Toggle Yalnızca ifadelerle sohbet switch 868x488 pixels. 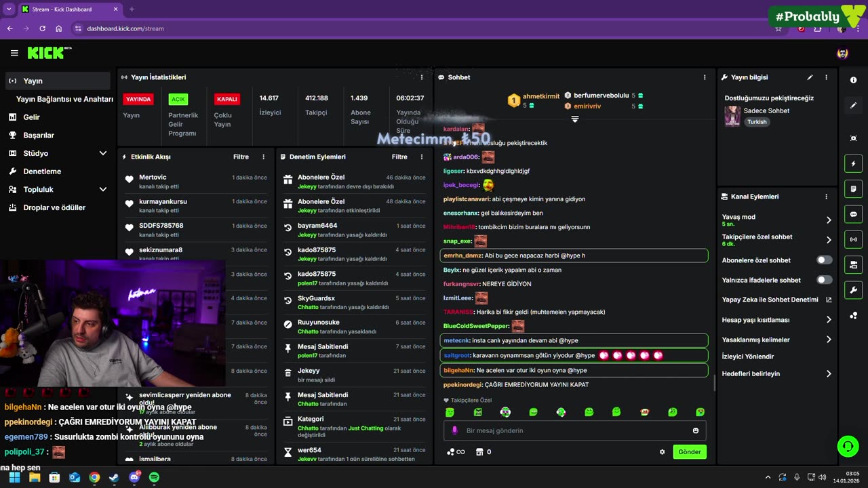point(824,280)
